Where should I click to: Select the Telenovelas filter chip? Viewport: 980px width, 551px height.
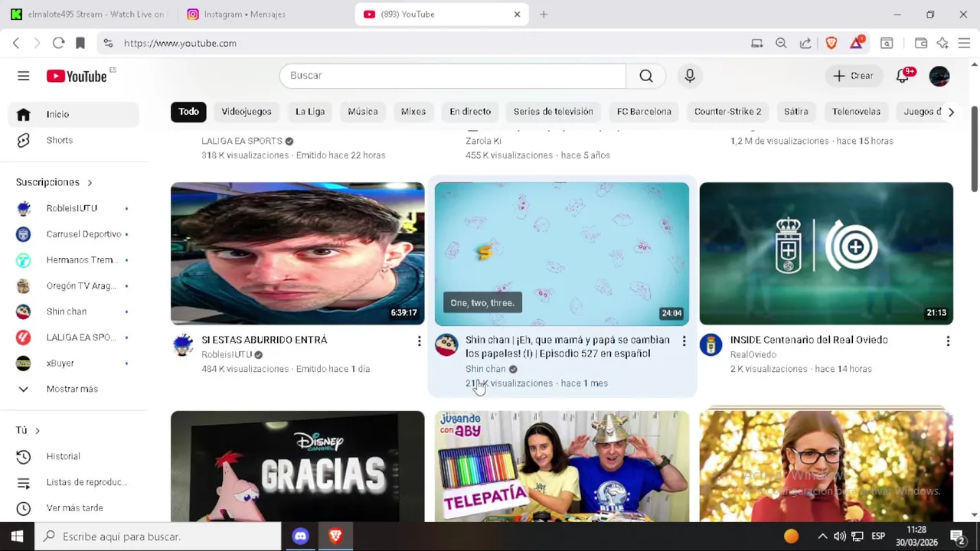pos(857,112)
